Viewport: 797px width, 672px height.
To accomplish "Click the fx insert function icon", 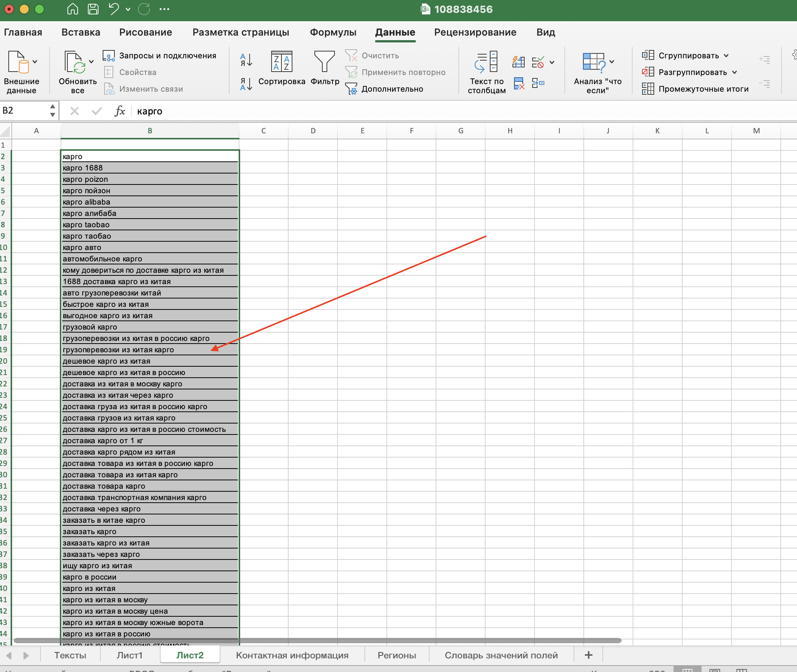I will tap(120, 111).
